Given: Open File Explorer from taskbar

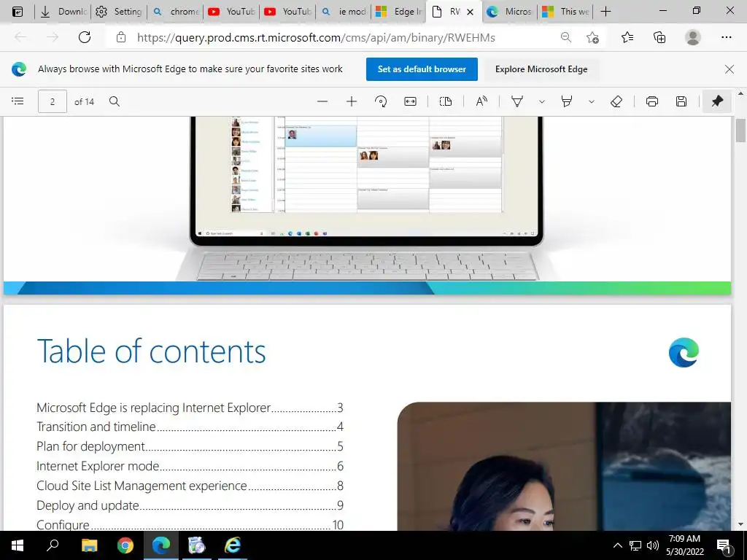Looking at the screenshot, I should click(x=89, y=545).
